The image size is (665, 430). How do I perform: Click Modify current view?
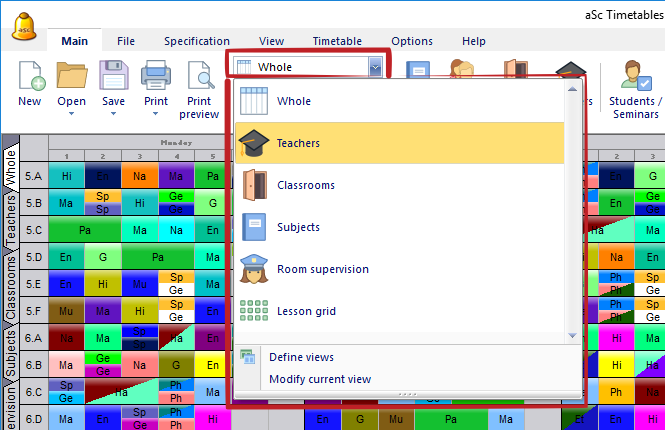pos(319,379)
